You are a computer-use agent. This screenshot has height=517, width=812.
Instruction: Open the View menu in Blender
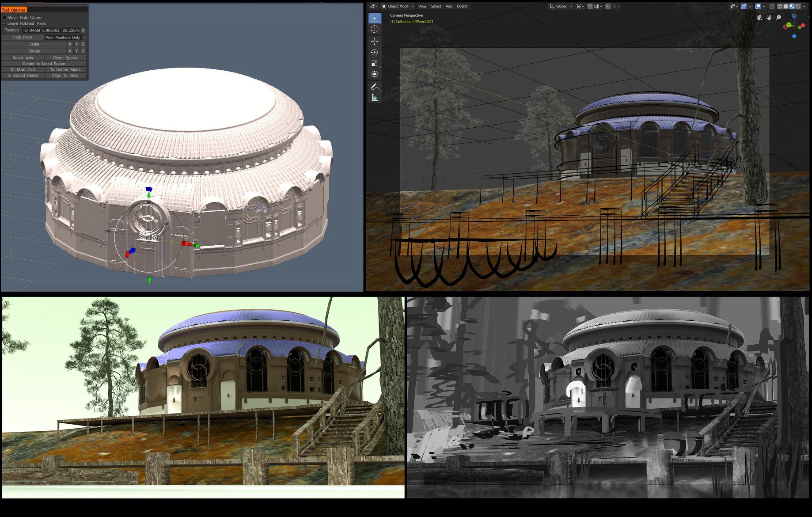422,6
